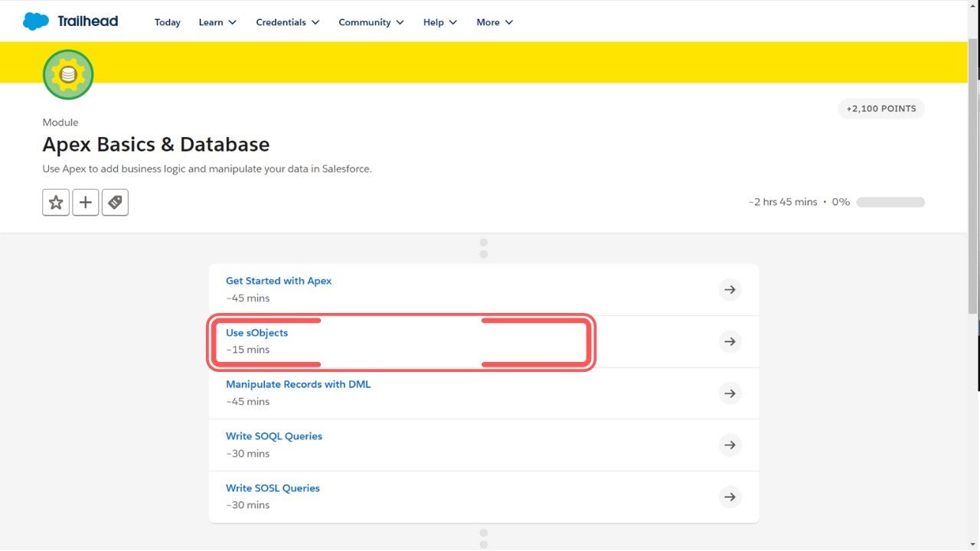This screenshot has width=980, height=551.
Task: Click the arrow for Use sObjects
Action: (x=730, y=341)
